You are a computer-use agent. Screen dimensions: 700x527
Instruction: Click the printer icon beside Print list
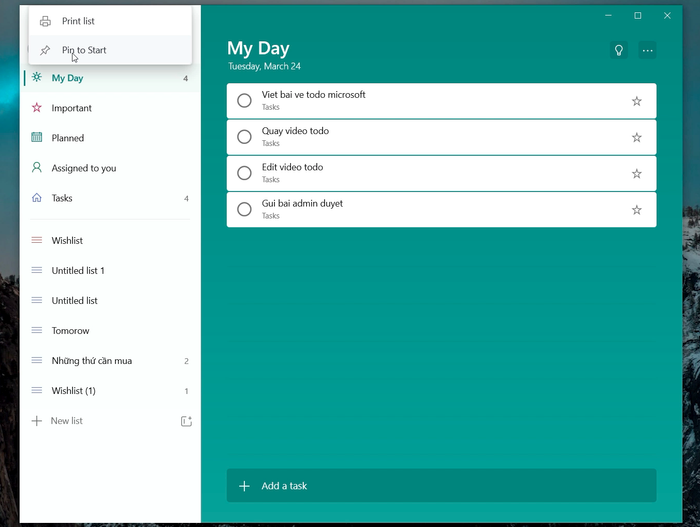click(45, 21)
